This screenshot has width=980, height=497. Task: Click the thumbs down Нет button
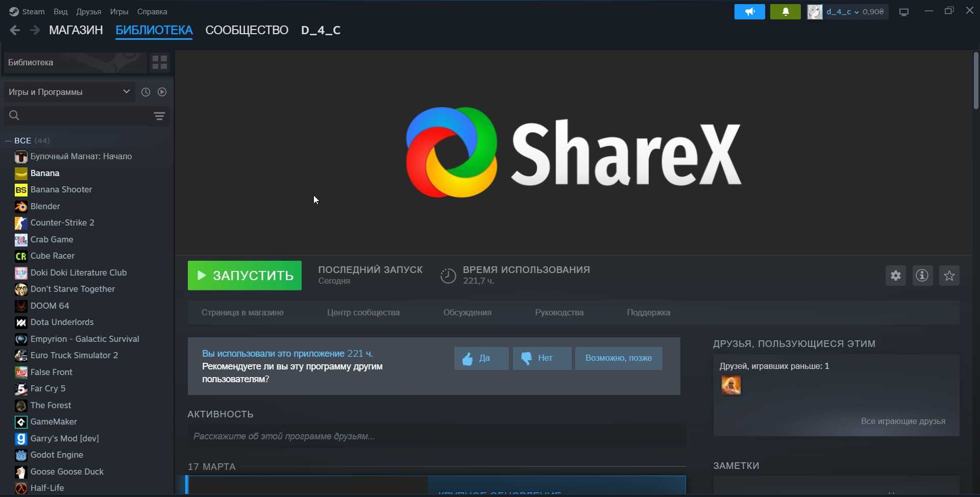coord(542,358)
